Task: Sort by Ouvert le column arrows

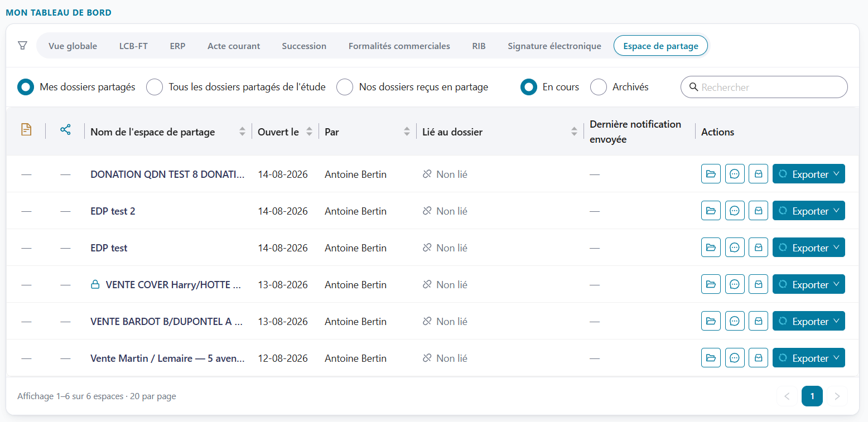Action: pyautogui.click(x=309, y=132)
